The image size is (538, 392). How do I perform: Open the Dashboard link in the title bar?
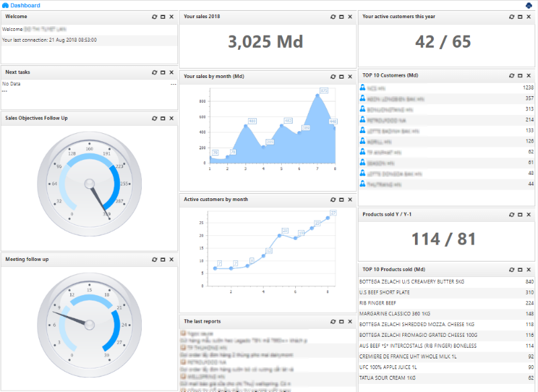click(26, 5)
